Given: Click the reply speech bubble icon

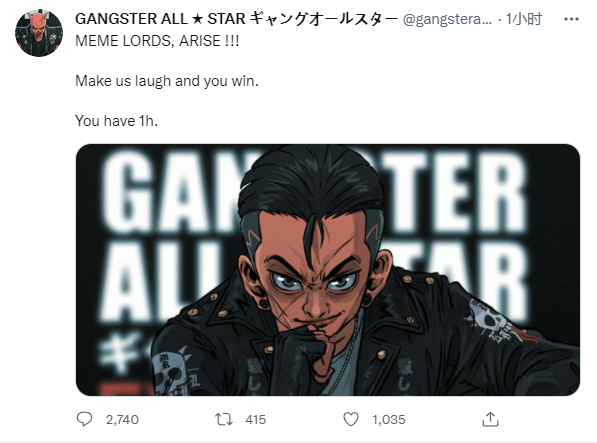Looking at the screenshot, I should (x=84, y=419).
